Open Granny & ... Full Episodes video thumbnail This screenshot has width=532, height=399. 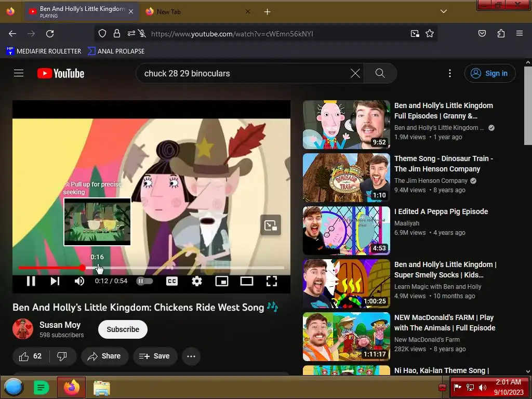[x=347, y=125]
